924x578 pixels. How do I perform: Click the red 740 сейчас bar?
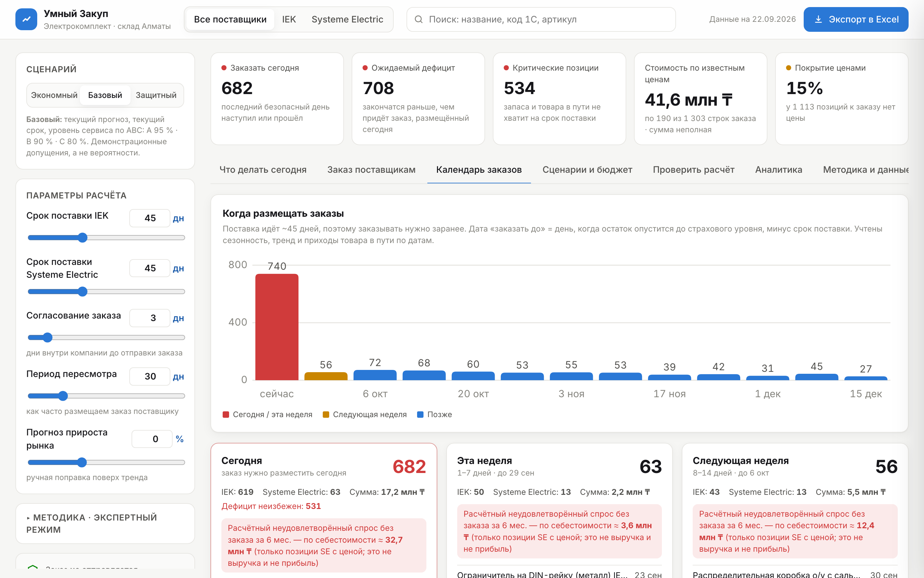[277, 327]
